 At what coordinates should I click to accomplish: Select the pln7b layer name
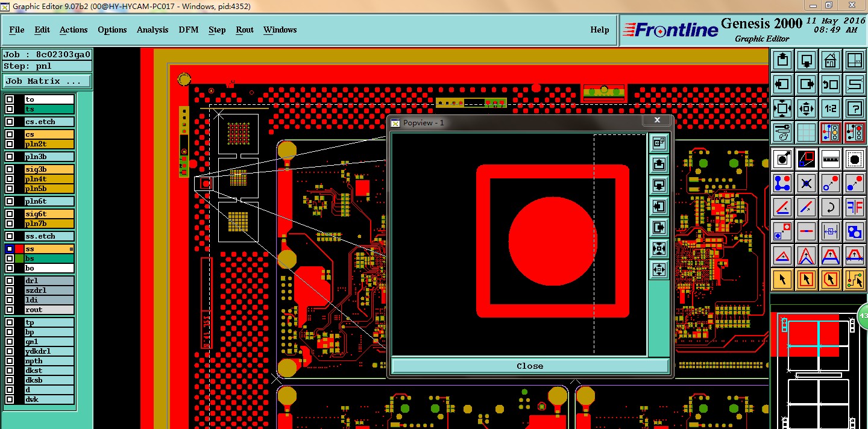coord(49,224)
